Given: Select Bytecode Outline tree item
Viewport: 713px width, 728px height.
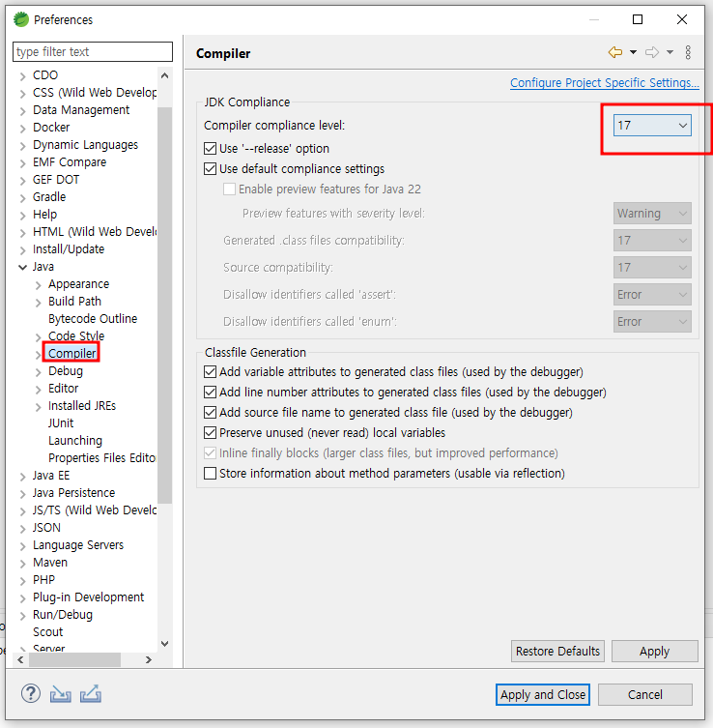Looking at the screenshot, I should 93,318.
